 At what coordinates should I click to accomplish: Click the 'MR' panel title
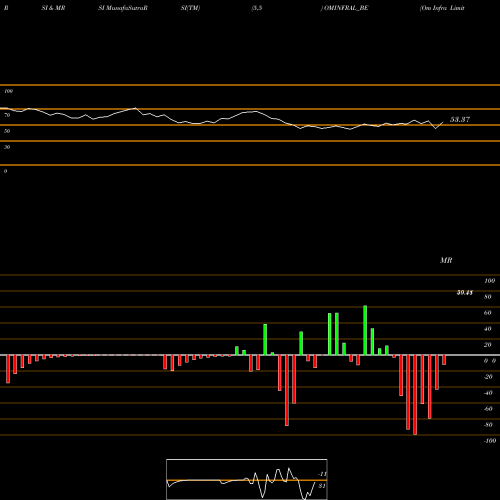click(x=446, y=260)
